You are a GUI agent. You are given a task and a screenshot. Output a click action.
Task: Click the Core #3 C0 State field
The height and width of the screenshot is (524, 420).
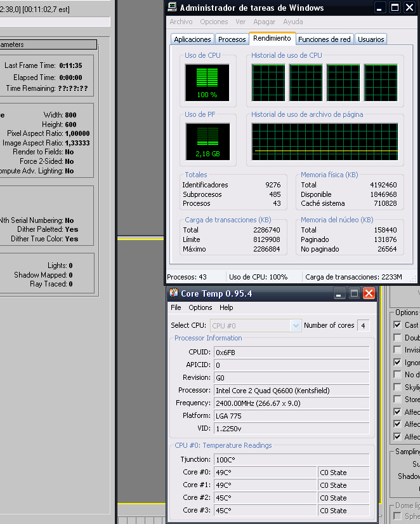coord(343,511)
